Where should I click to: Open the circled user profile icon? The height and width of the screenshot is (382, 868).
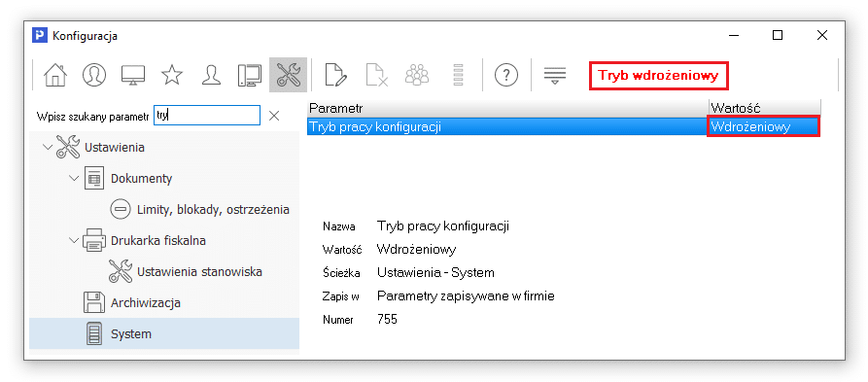[94, 75]
